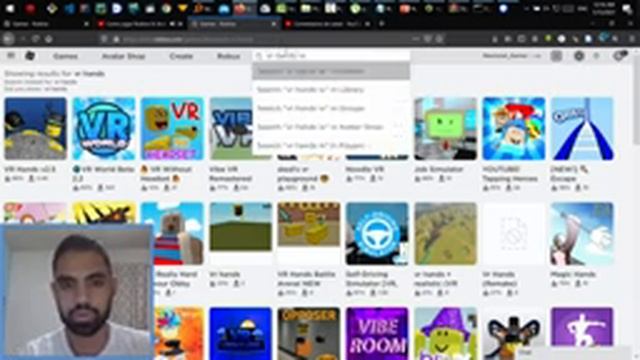Click the browser reload button
Viewport: 640px width, 360px height.
[x=36, y=39]
